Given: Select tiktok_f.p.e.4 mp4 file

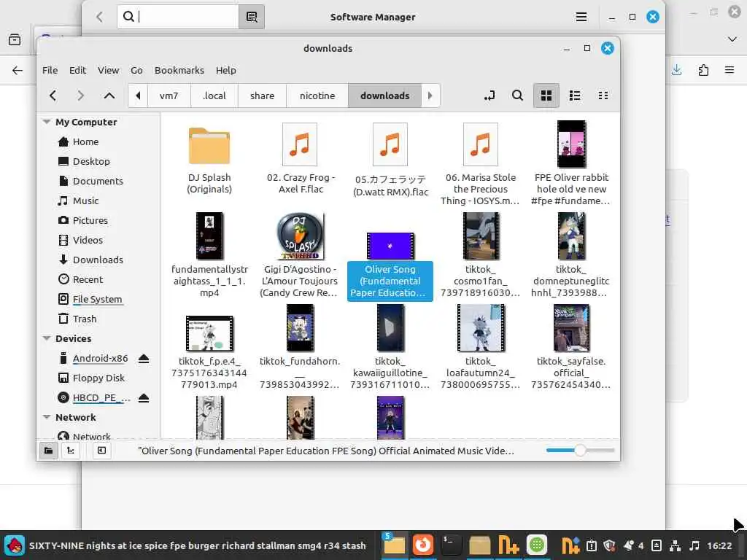Looking at the screenshot, I should tap(209, 353).
